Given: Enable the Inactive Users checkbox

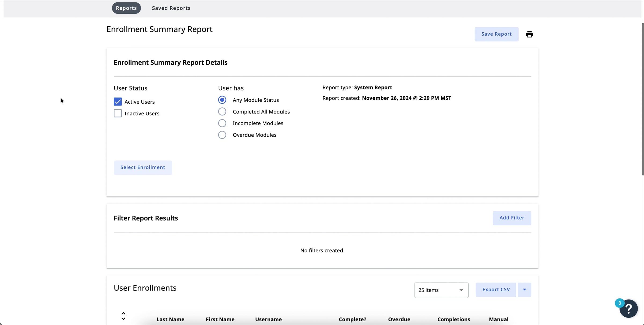Looking at the screenshot, I should click(x=118, y=113).
